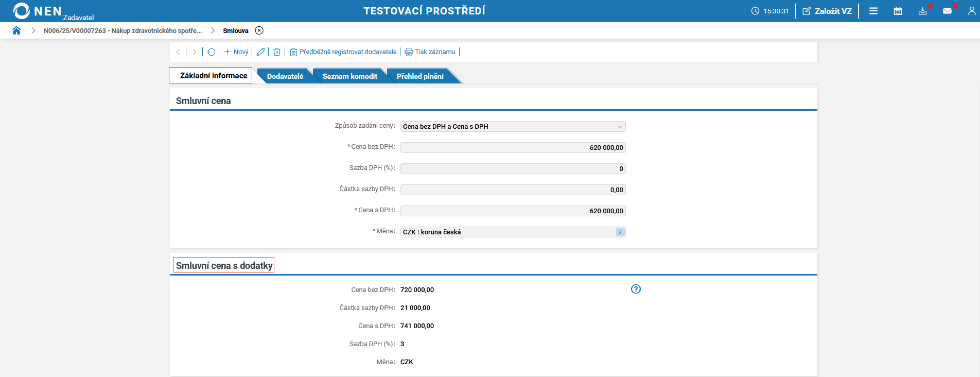Click Předběžně registrovat dodavatele
The height and width of the screenshot is (377, 980).
pos(343,52)
